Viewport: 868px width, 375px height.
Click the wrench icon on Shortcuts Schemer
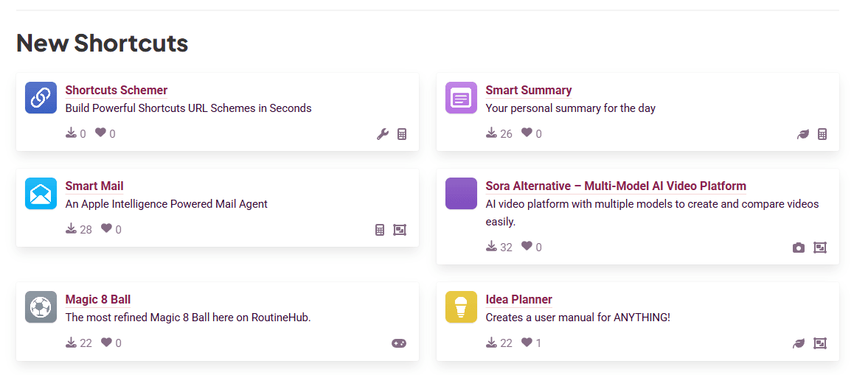point(382,134)
